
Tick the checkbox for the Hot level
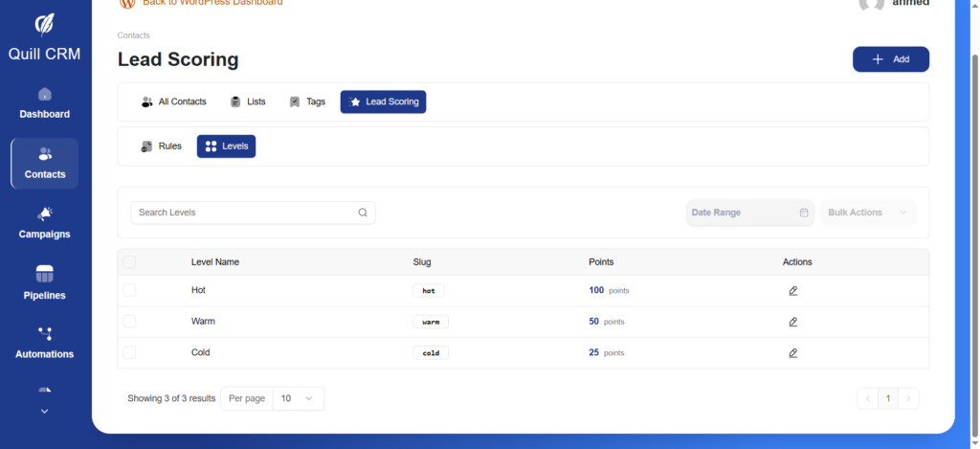(x=130, y=290)
